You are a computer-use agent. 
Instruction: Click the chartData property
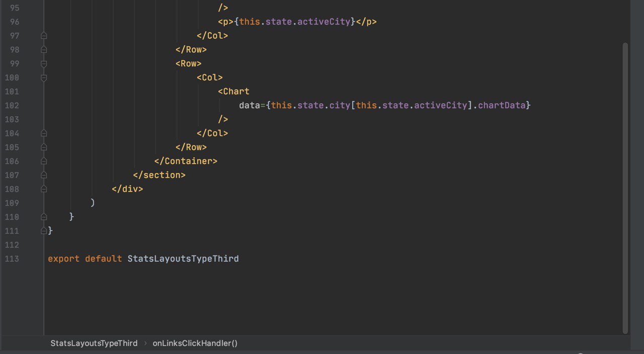click(x=502, y=105)
